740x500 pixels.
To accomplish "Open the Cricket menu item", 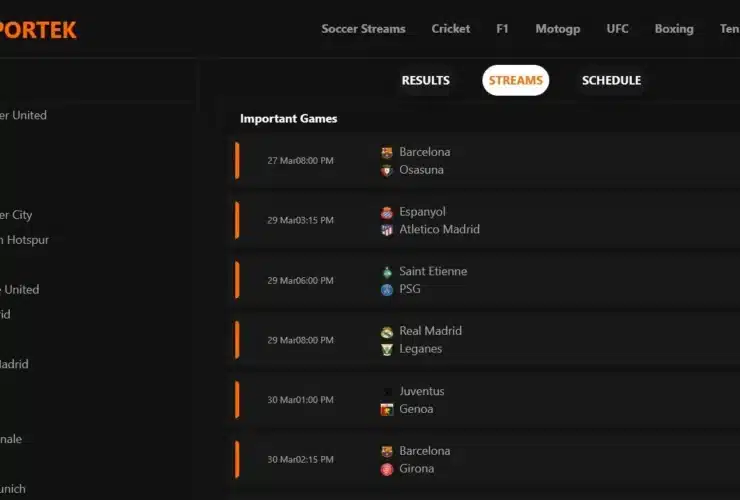I will point(451,29).
